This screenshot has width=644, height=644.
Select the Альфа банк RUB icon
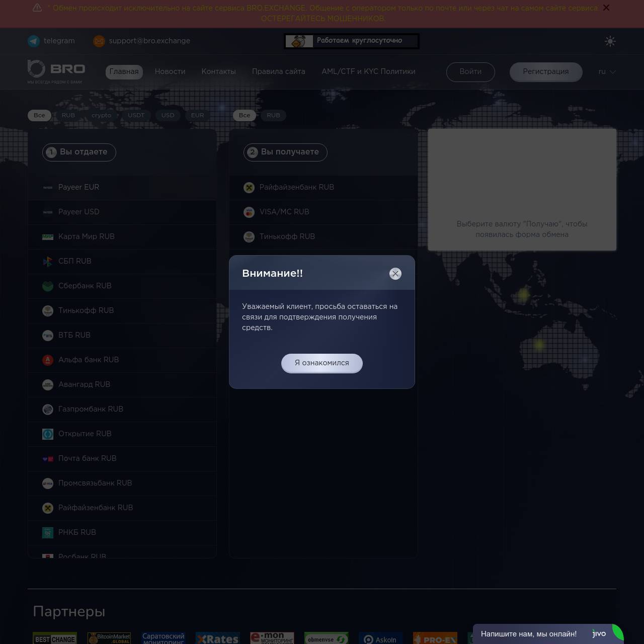48,360
